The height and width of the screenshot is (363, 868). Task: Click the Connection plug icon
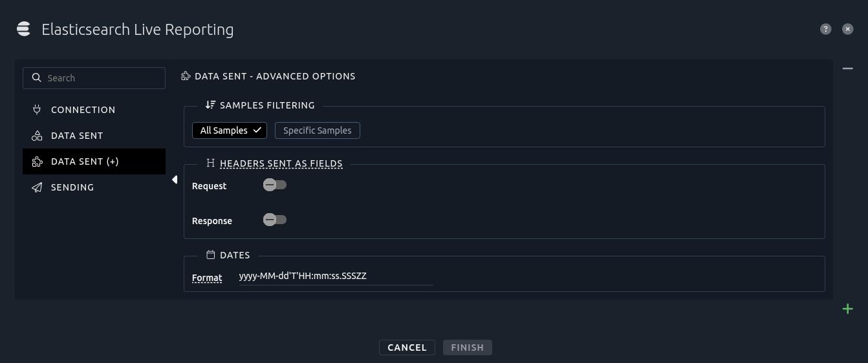coord(37,110)
